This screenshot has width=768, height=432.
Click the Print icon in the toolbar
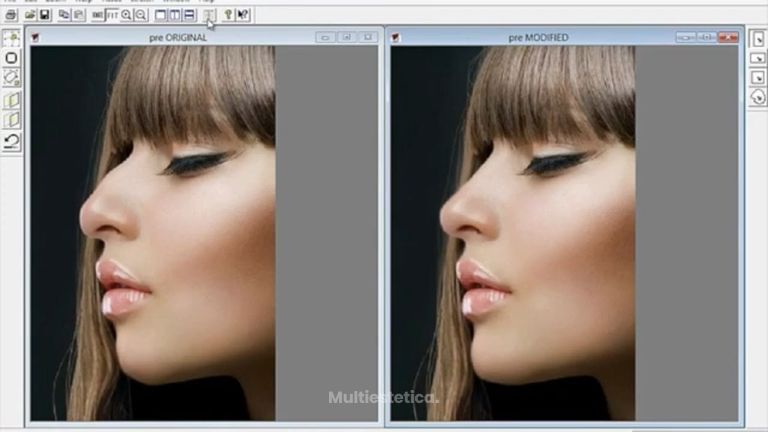(11, 15)
